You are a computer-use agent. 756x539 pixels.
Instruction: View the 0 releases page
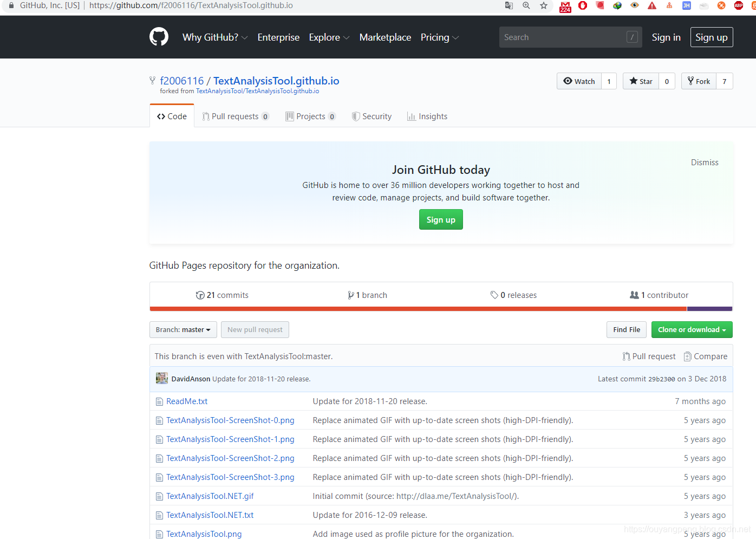tap(513, 295)
